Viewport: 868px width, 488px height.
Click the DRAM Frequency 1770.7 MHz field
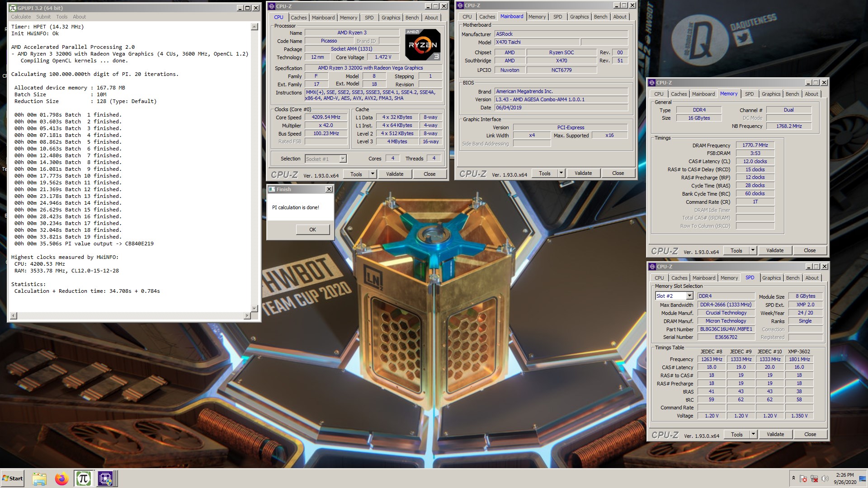tap(755, 145)
